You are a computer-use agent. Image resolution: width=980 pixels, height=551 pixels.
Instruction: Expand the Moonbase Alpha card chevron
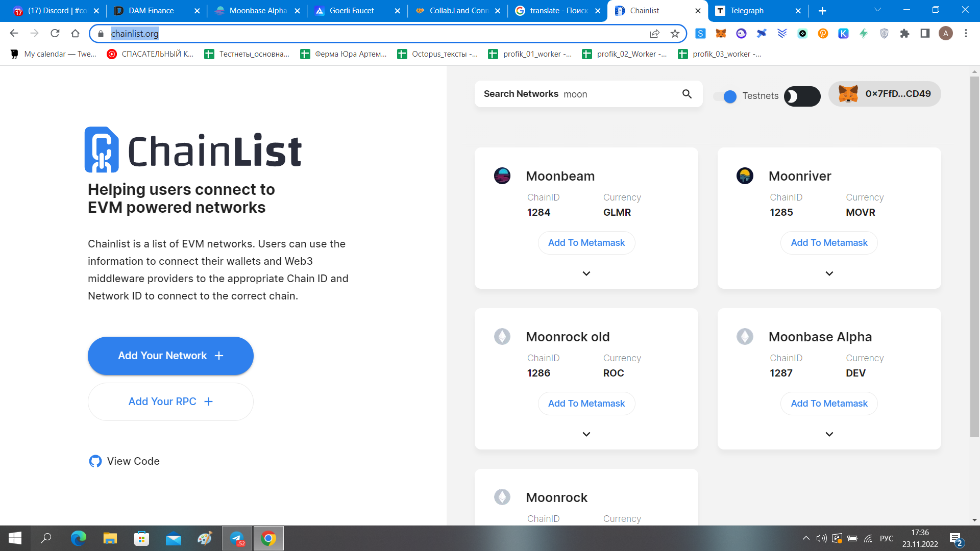pos(829,434)
